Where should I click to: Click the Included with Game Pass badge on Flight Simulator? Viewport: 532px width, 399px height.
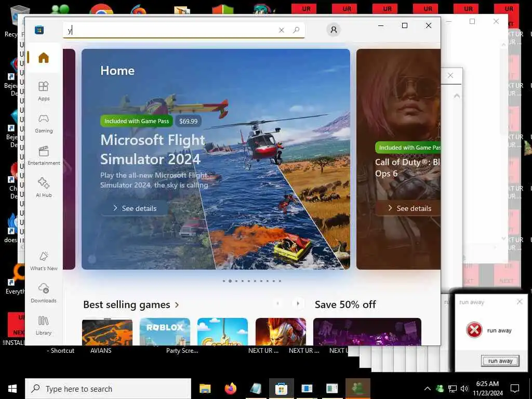pos(137,121)
